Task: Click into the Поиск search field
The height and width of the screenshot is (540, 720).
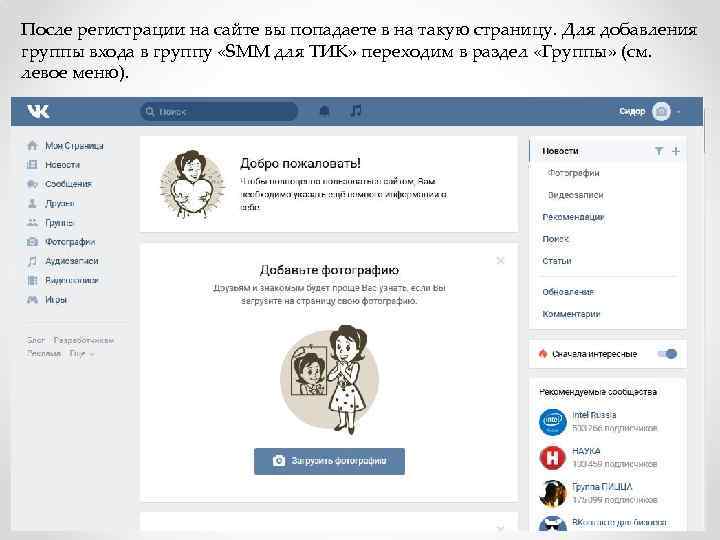Action: click(x=219, y=111)
